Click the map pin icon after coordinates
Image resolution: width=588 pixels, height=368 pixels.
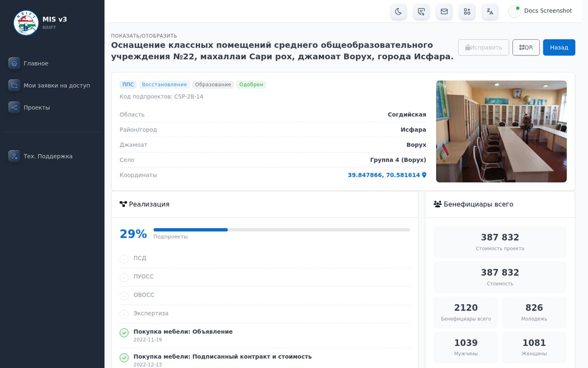[x=424, y=175]
